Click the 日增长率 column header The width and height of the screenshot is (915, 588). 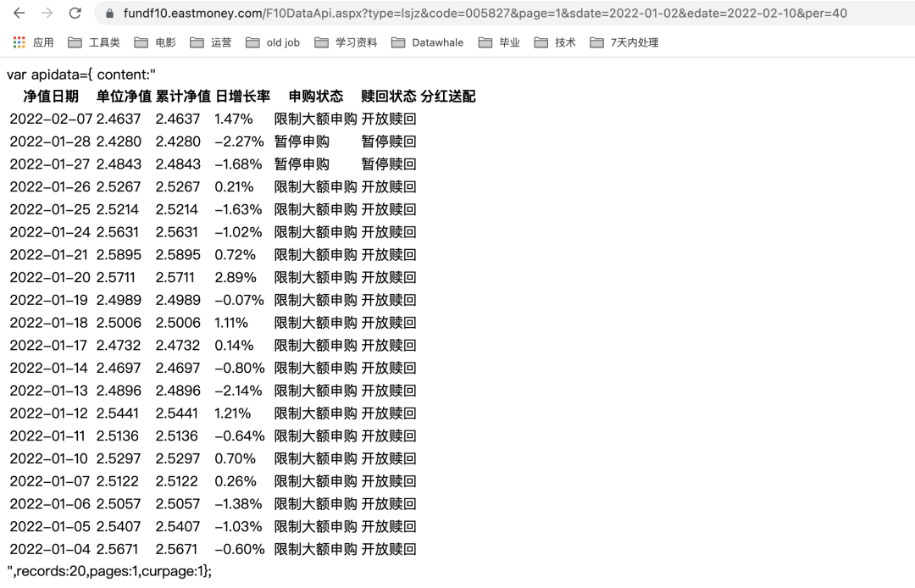pos(243,97)
